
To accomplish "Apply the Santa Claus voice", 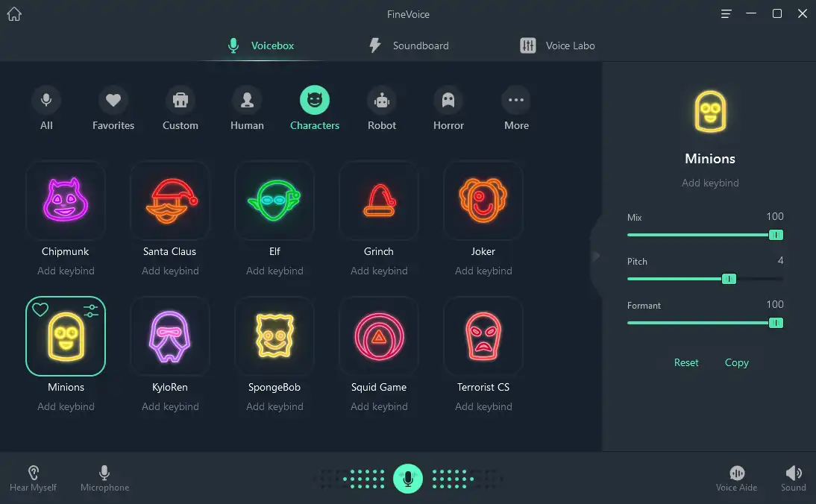I will pyautogui.click(x=170, y=201).
